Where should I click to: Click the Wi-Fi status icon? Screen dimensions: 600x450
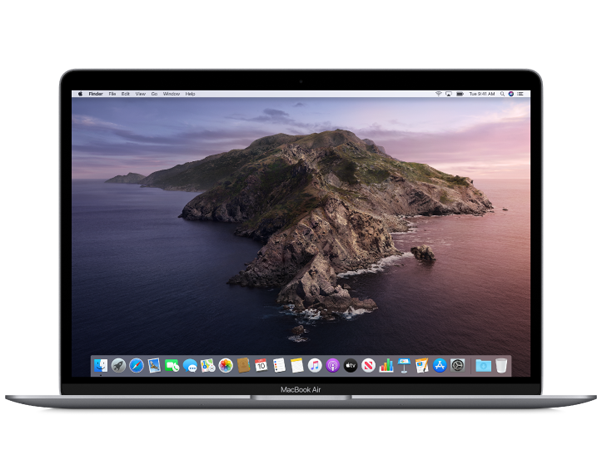coord(438,94)
